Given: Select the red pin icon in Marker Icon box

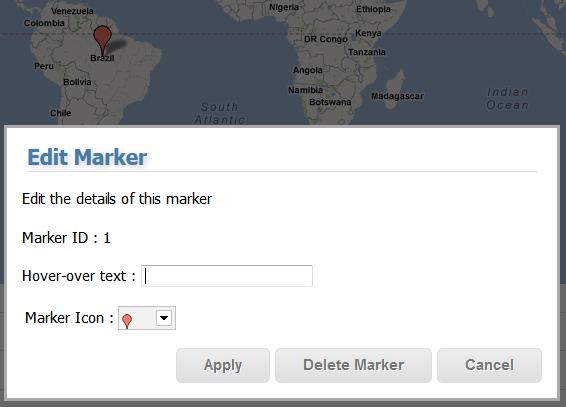Looking at the screenshot, I should point(127,321).
